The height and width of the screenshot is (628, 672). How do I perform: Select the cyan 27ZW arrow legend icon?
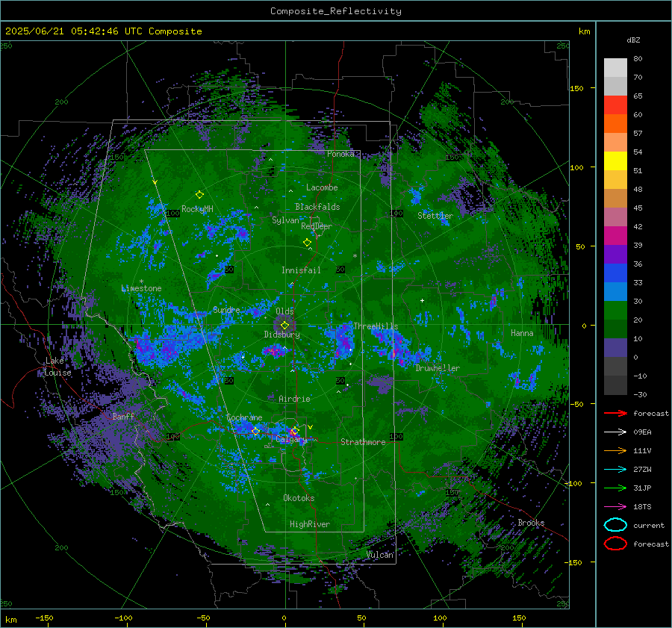tap(615, 470)
